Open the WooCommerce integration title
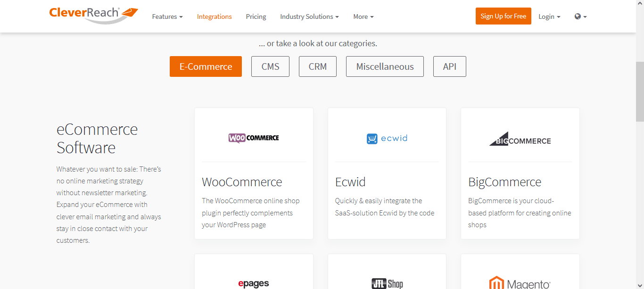 coord(242,182)
